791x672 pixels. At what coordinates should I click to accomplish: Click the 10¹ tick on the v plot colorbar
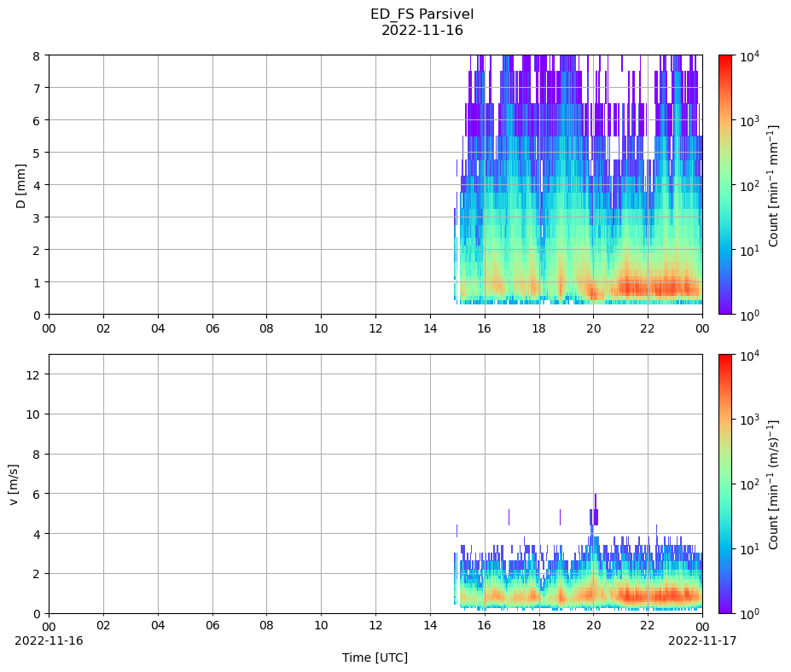click(750, 550)
